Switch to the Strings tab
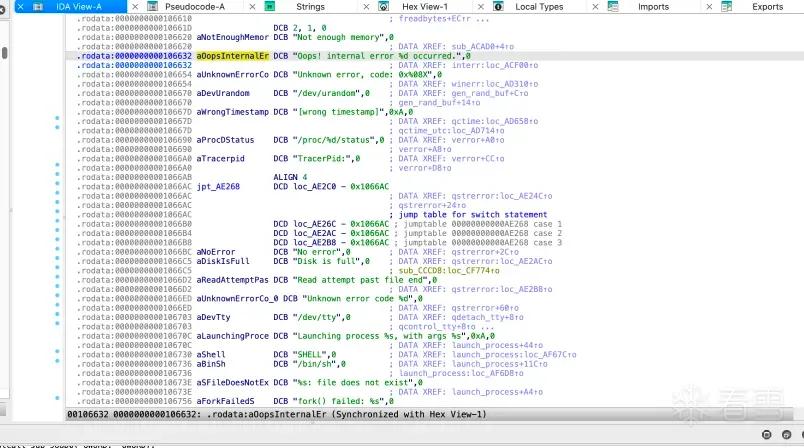 tap(310, 7)
